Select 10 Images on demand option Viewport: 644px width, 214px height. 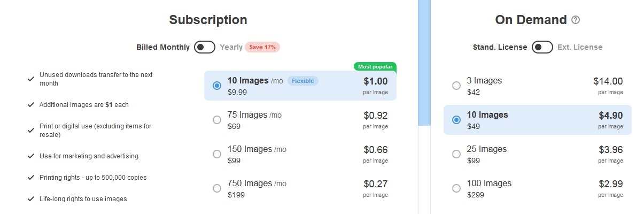[x=538, y=120]
